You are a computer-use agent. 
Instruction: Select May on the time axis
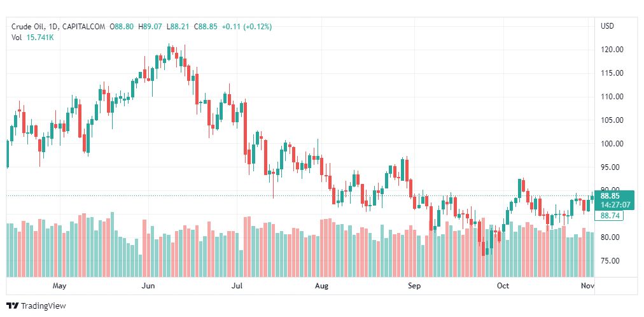[x=60, y=286]
